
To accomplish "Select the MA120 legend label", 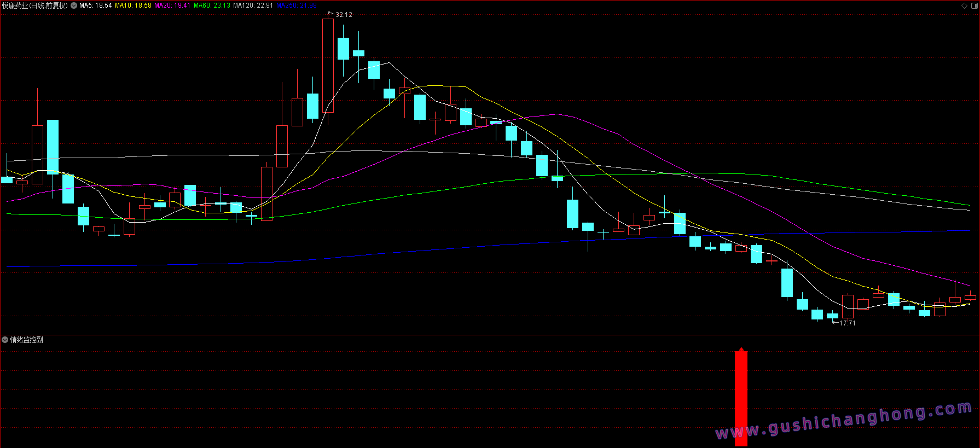I will pos(253,5).
